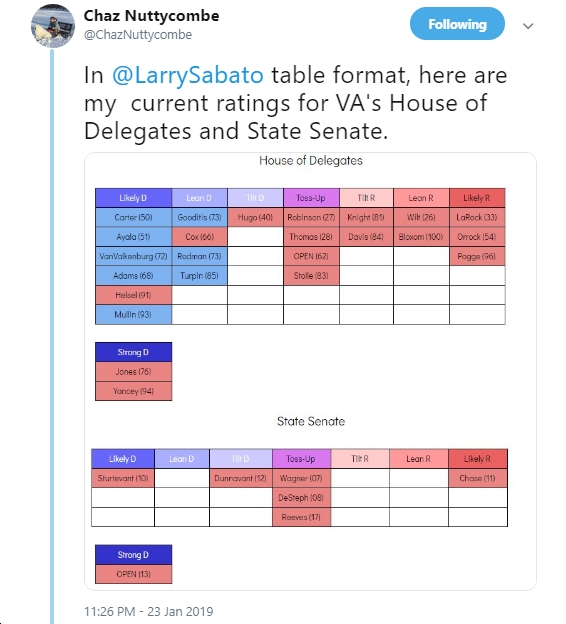Open Chaz Nuttycombe's profile avatar
The width and height of the screenshot is (566, 624).
pyautogui.click(x=53, y=26)
